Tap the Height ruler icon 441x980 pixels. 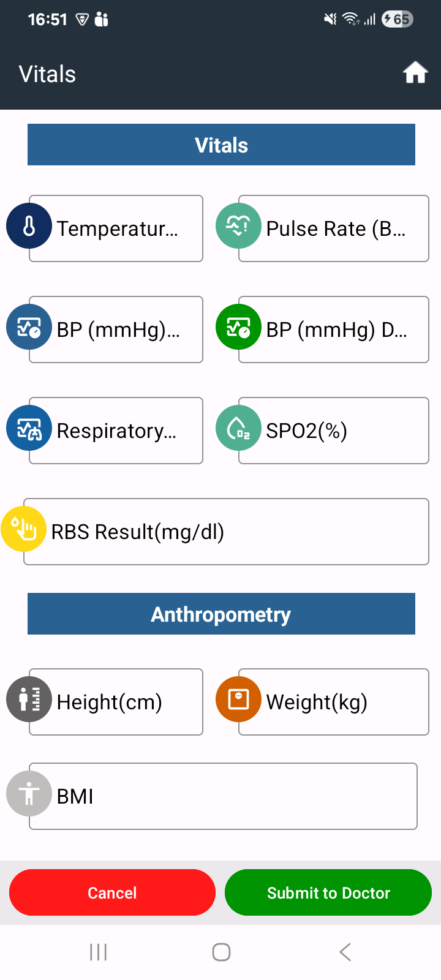click(29, 699)
